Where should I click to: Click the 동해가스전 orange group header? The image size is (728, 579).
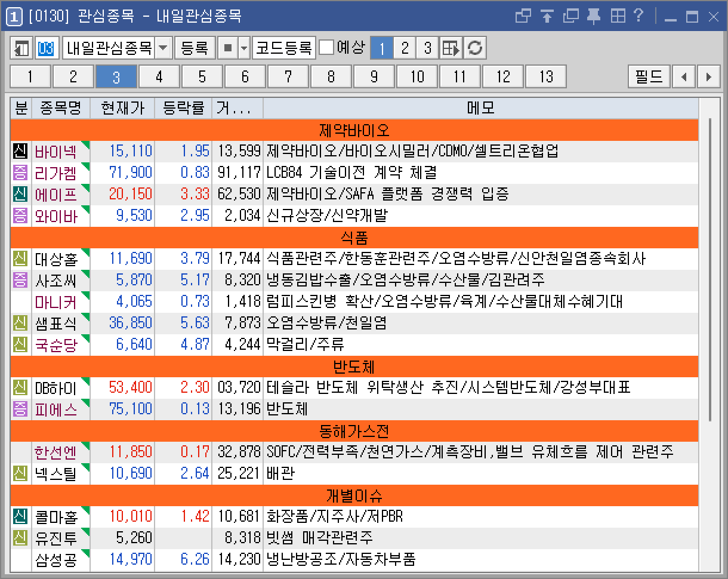coord(354,430)
